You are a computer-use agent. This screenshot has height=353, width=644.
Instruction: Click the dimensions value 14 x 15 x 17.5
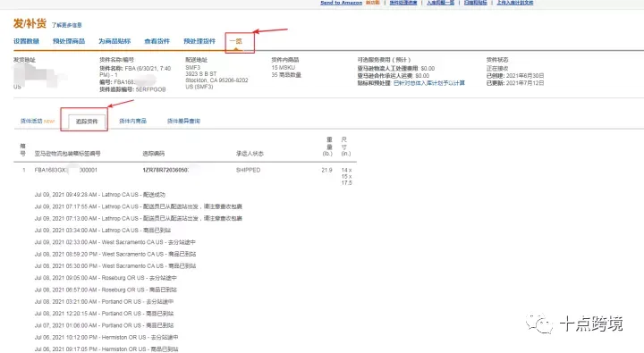(x=347, y=176)
